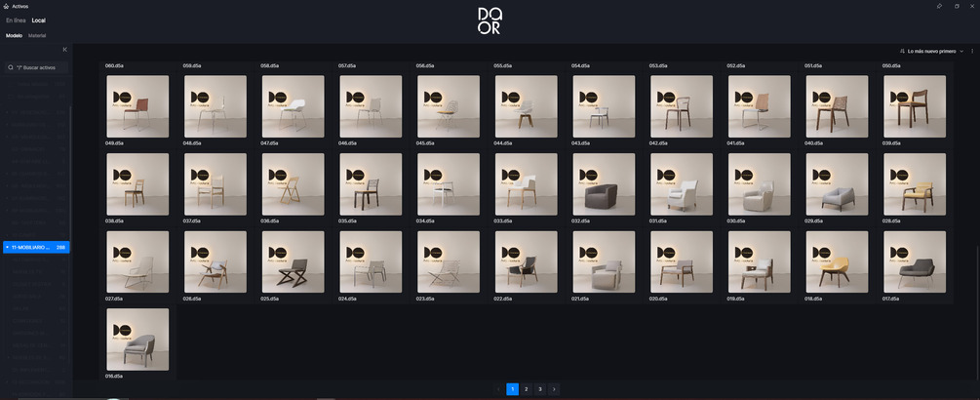Select the 025.d5a dark folding chair thumbnail
The height and width of the screenshot is (400, 980).
point(294,261)
